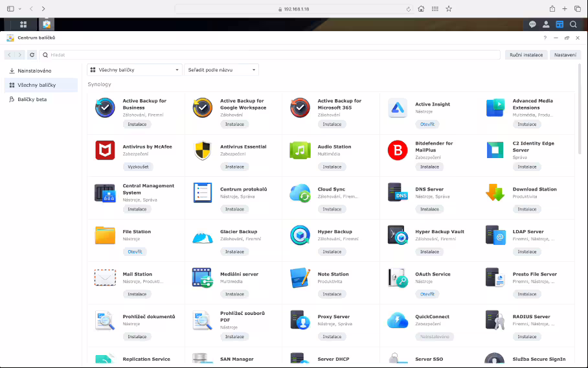Image resolution: width=588 pixels, height=368 pixels.
Task: Click the Cloud Sync package icon
Action: tap(300, 193)
